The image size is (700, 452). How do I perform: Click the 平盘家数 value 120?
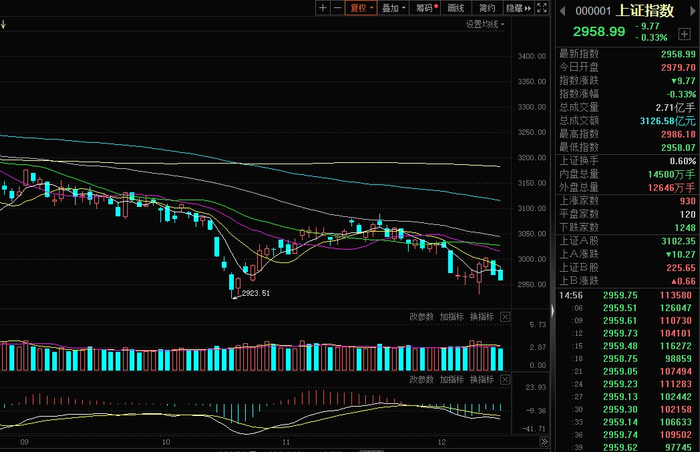click(x=688, y=214)
